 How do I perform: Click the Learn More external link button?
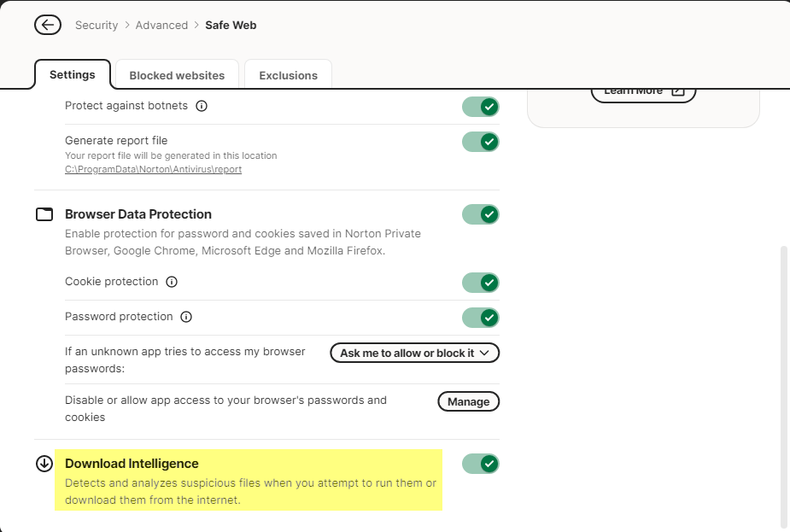click(643, 91)
